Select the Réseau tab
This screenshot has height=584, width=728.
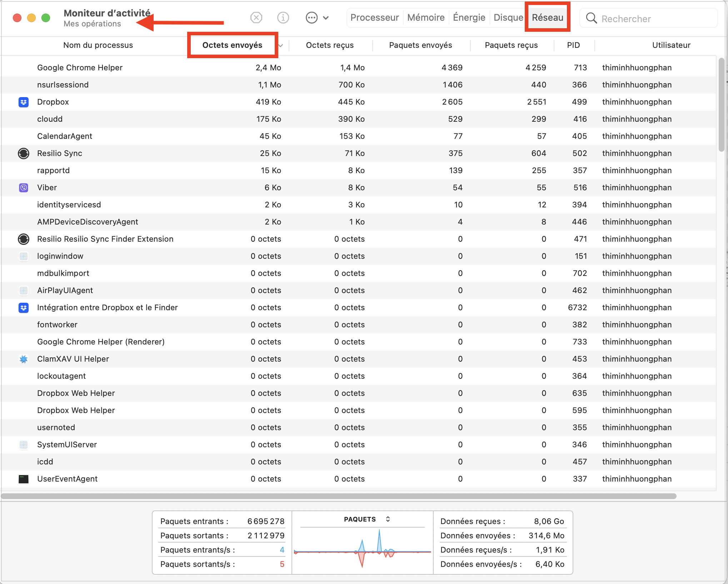(x=547, y=17)
